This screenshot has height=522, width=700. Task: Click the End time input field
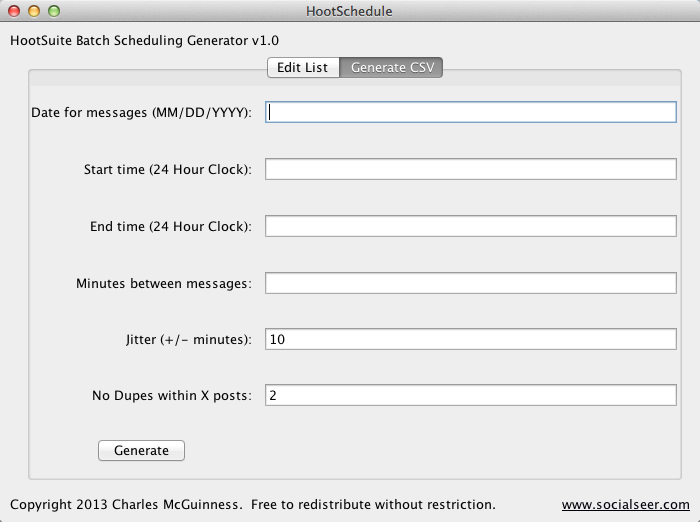click(471, 226)
